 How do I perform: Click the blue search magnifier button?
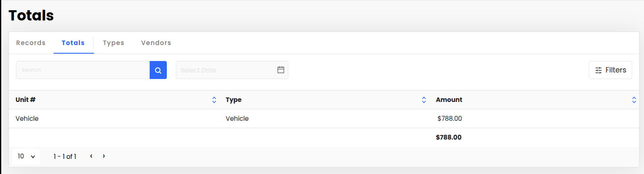click(x=158, y=70)
